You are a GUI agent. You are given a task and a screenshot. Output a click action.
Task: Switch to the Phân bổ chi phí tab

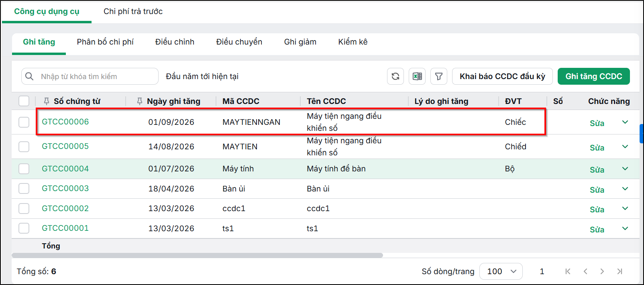pos(105,42)
